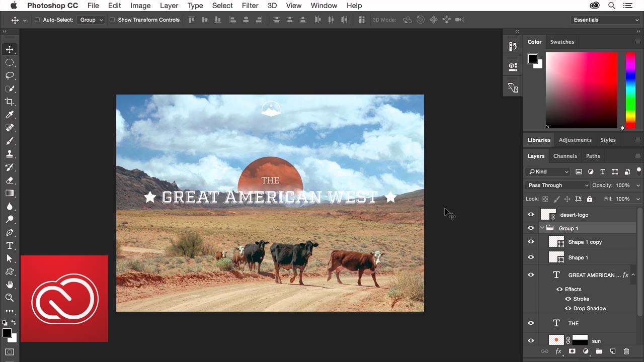Click the Create new layer icon
Screen dimensions: 644x362
pos(613,351)
